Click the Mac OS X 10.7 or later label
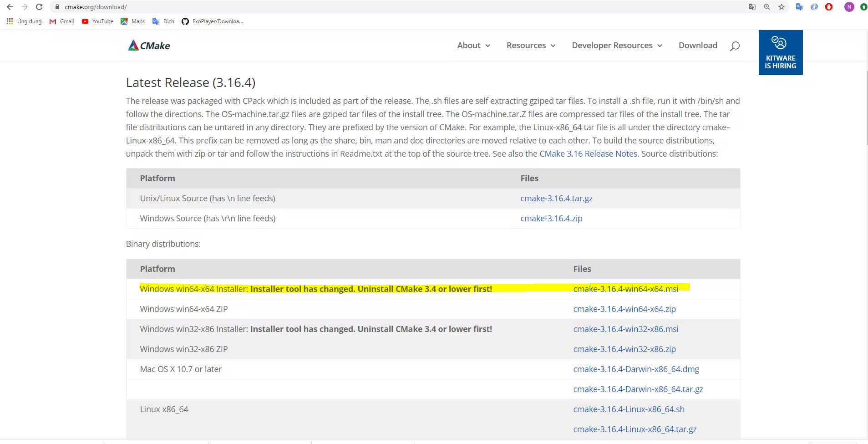The height and width of the screenshot is (444, 868). pos(181,369)
